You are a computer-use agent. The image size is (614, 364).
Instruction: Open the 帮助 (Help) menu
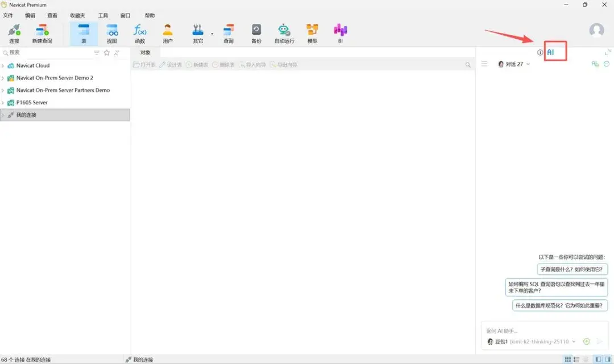[x=150, y=15]
